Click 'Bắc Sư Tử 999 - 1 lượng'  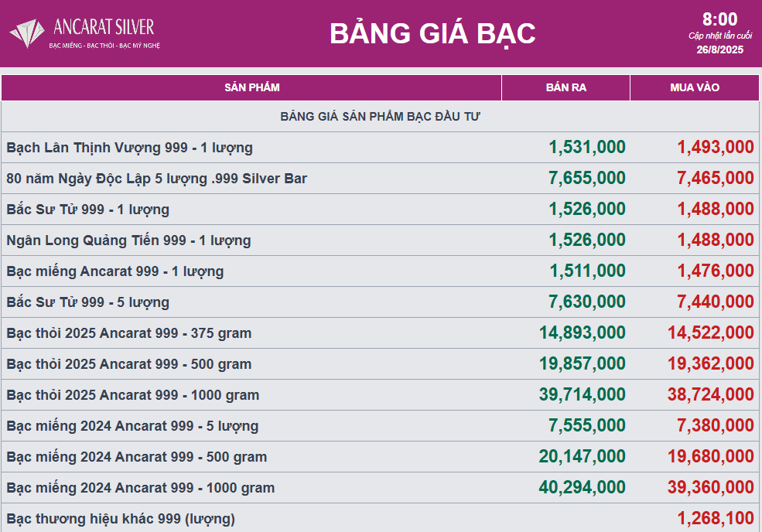coord(87,209)
